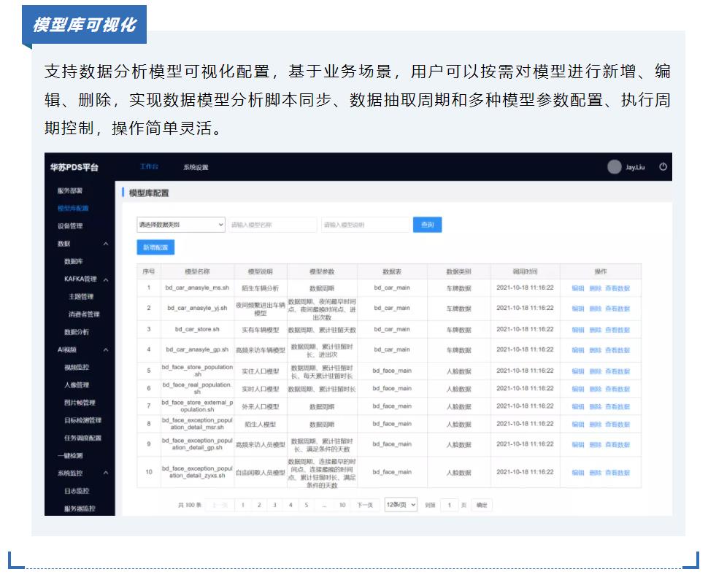Click the power/logout icon at top right

[663, 167]
